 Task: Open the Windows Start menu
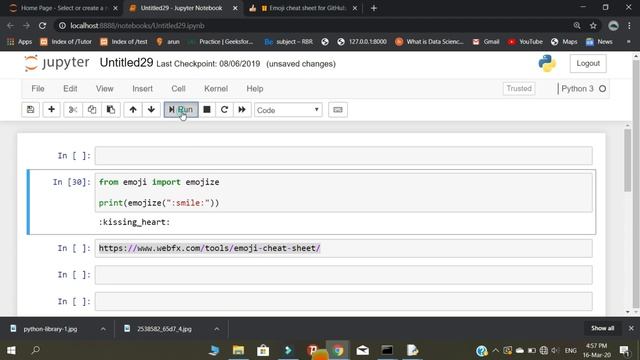point(11,350)
